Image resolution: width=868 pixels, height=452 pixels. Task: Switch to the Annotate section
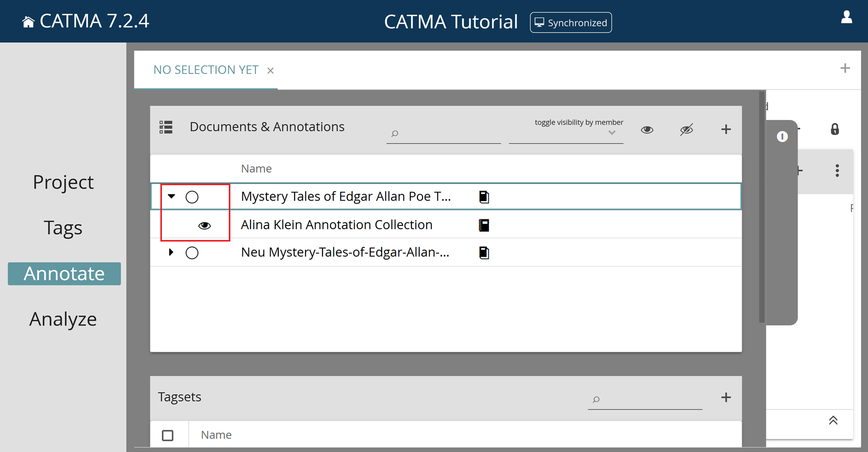coord(64,274)
